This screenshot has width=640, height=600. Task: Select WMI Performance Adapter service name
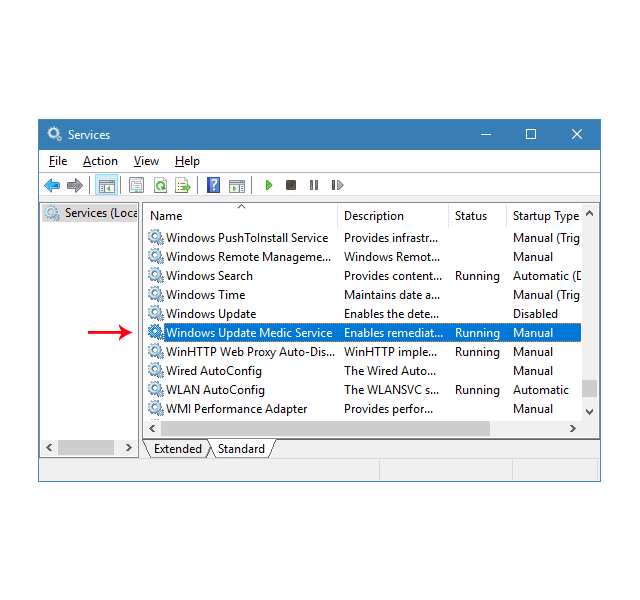236,409
